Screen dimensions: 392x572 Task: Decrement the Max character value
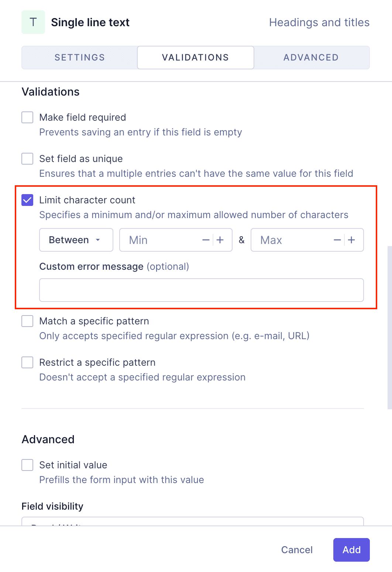[337, 240]
